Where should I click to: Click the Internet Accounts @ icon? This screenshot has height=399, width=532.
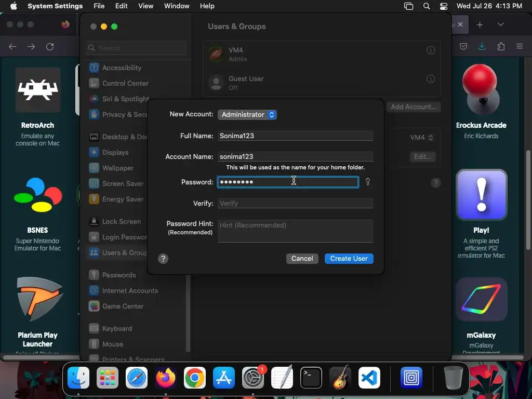tap(94, 291)
